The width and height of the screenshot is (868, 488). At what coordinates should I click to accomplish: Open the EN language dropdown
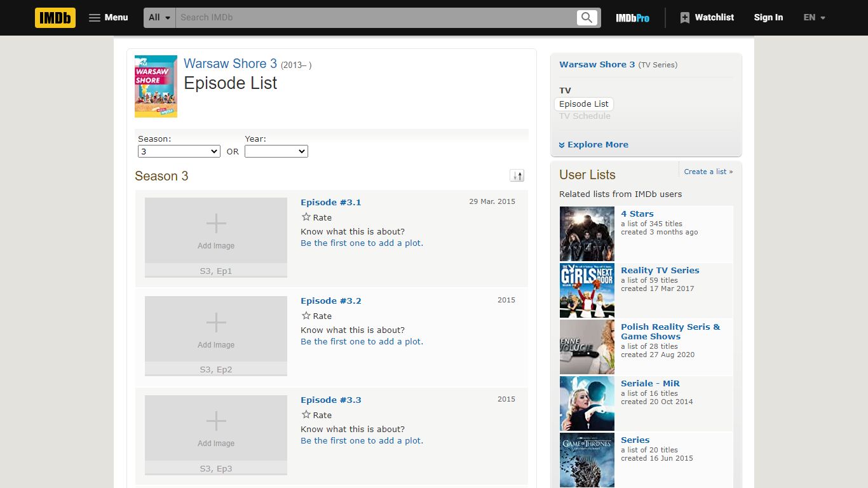(814, 18)
